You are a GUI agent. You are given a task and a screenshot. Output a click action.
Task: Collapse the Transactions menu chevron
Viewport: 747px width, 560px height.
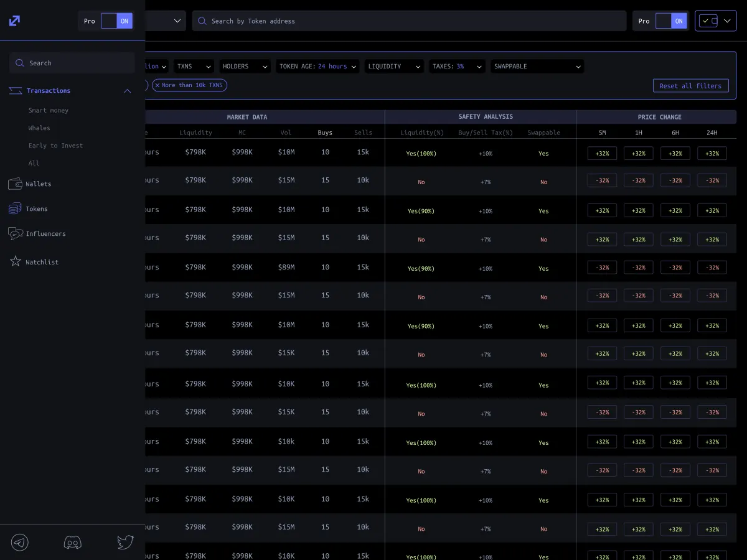coord(128,91)
